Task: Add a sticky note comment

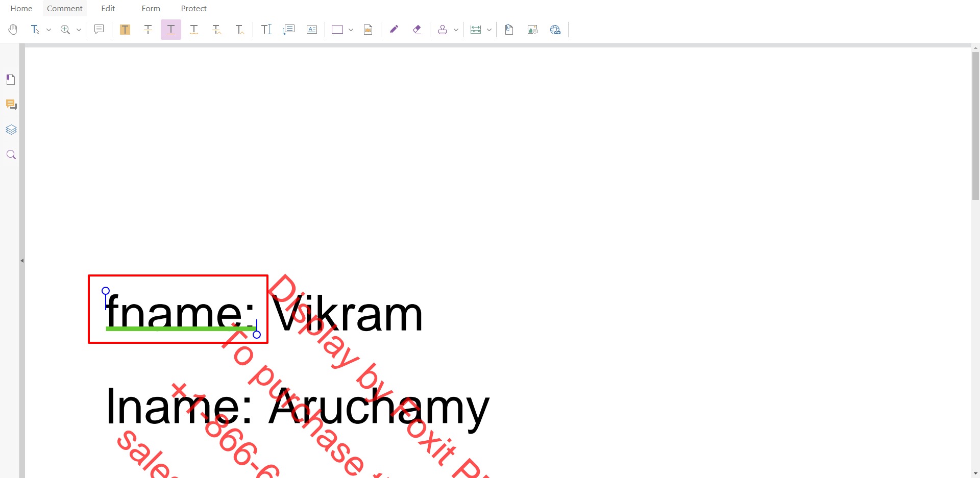Action: (99, 30)
